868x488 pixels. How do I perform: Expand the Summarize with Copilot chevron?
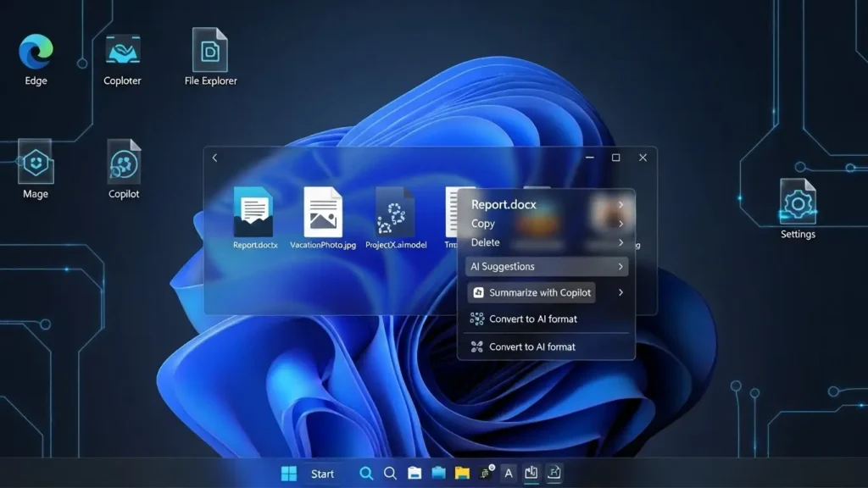pyautogui.click(x=620, y=292)
